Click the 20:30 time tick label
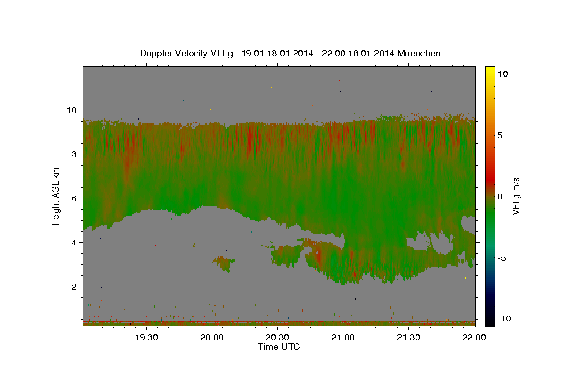The image size is (588, 392). coord(277,338)
